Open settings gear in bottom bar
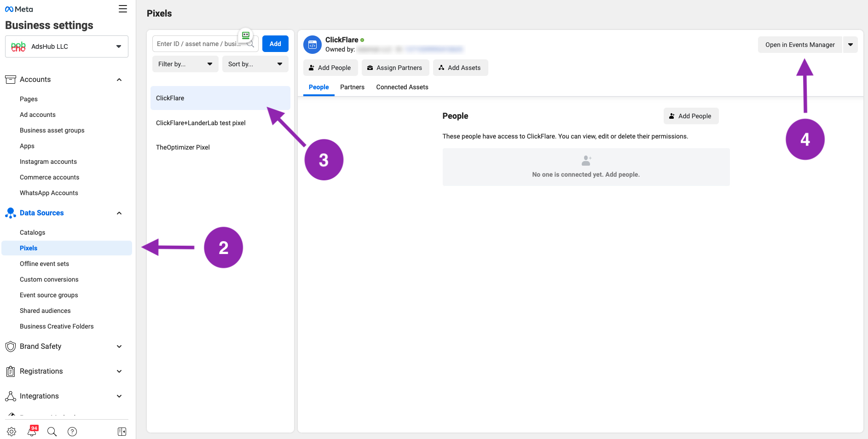The width and height of the screenshot is (868, 439). pos(12,432)
